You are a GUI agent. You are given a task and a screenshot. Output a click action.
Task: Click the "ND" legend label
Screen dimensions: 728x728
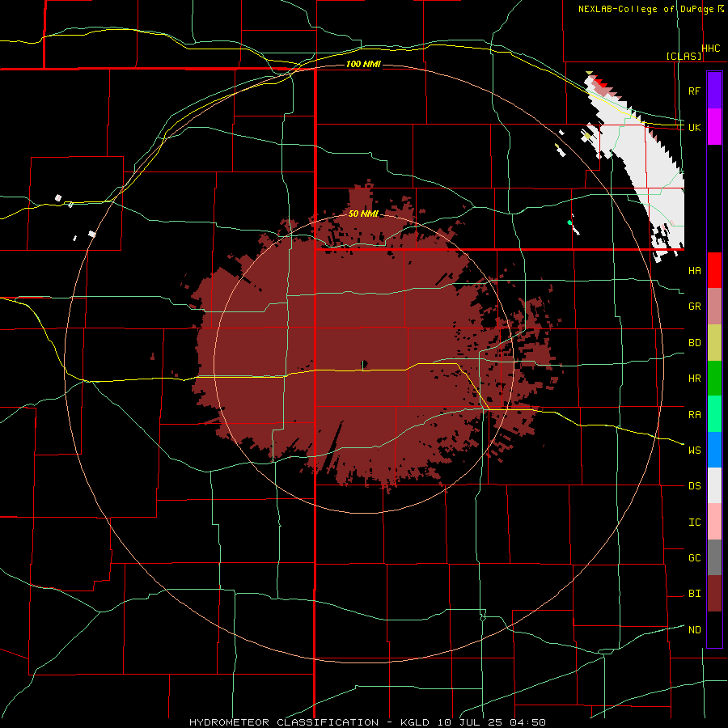click(x=694, y=629)
